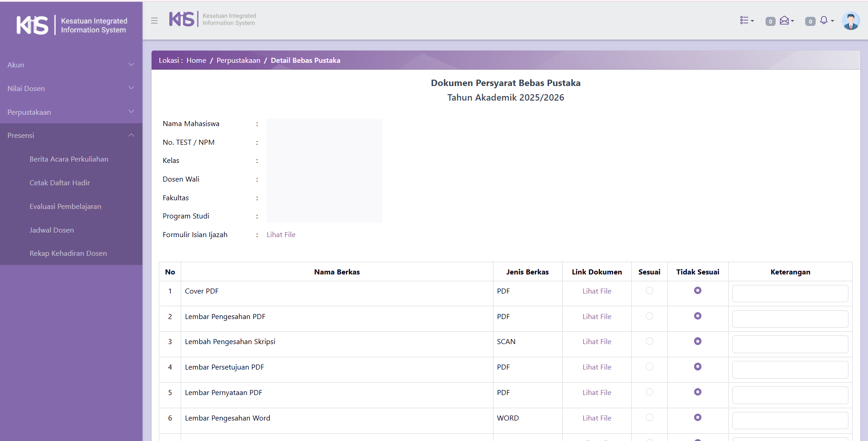Open Lihat File for Formulir Isian Ijazah
This screenshot has width=868, height=441.
tap(281, 234)
